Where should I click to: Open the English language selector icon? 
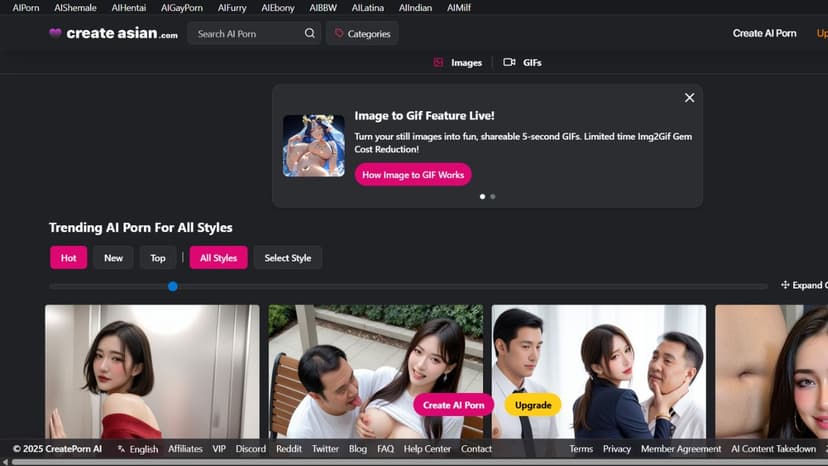point(121,449)
